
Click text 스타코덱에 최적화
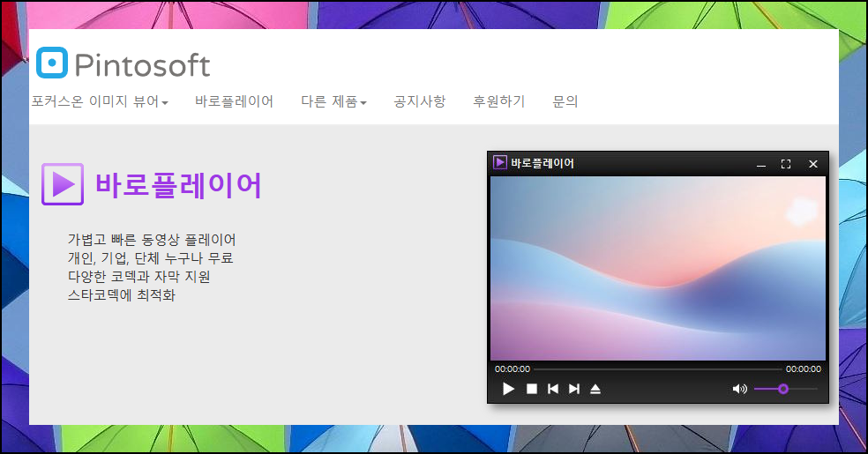[121, 294]
